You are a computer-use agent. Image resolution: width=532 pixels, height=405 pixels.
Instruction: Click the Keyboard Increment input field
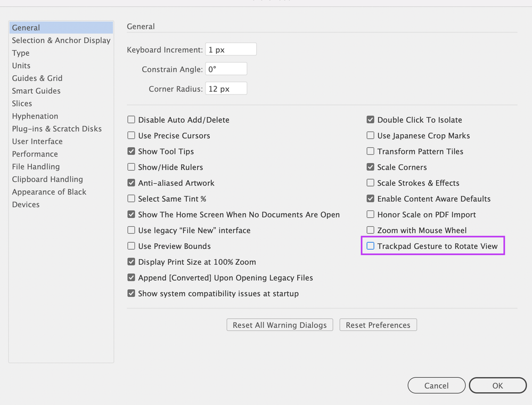pos(231,50)
